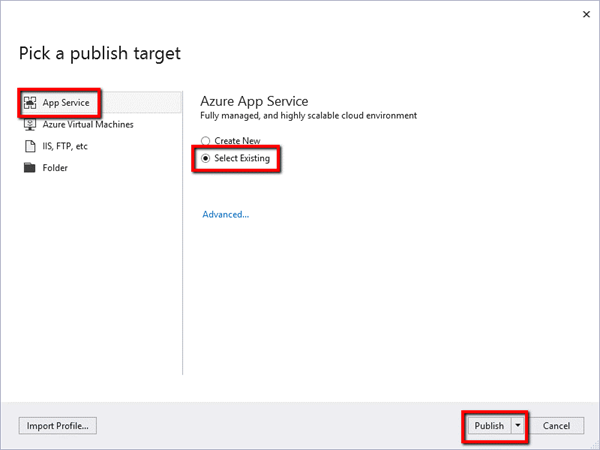Click the Import Profile... button
The height and width of the screenshot is (450, 600).
[x=57, y=426]
